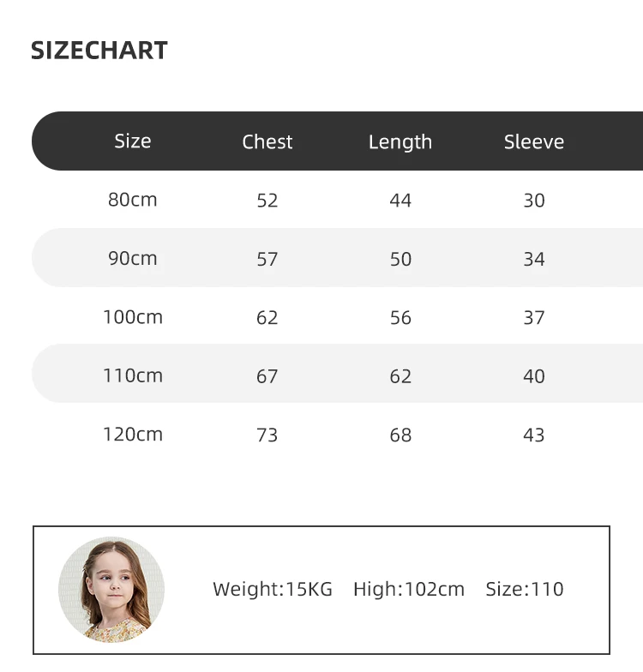Click the 100cm size row label
The width and height of the screenshot is (643, 672).
tap(133, 317)
